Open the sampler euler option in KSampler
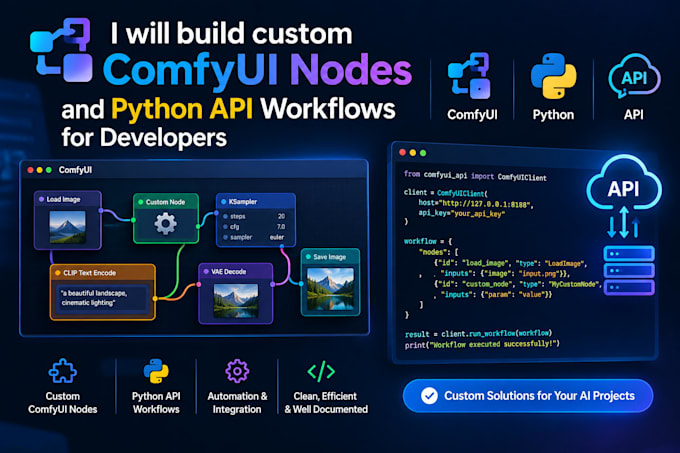680x453 pixels. [255, 237]
